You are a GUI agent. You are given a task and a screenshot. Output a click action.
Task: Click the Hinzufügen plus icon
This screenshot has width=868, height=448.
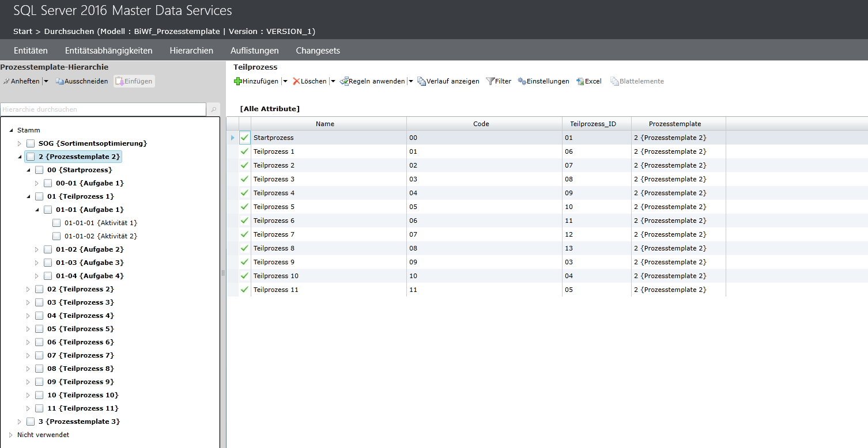point(237,81)
